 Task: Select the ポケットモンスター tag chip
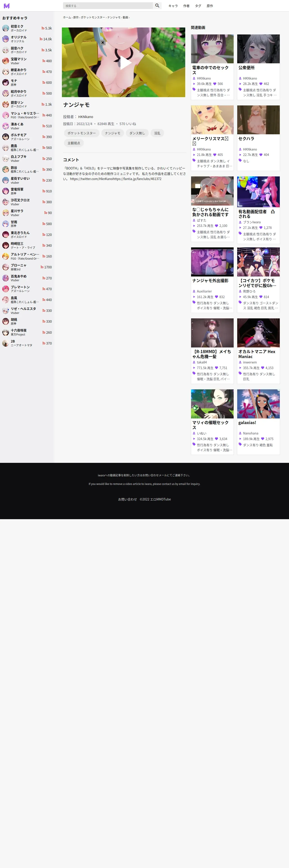pyautogui.click(x=81, y=133)
